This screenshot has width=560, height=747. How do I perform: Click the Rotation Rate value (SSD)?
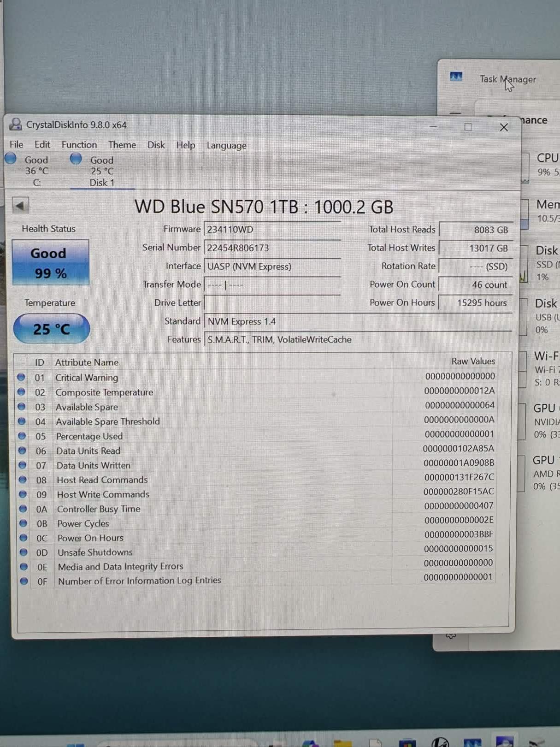click(476, 267)
